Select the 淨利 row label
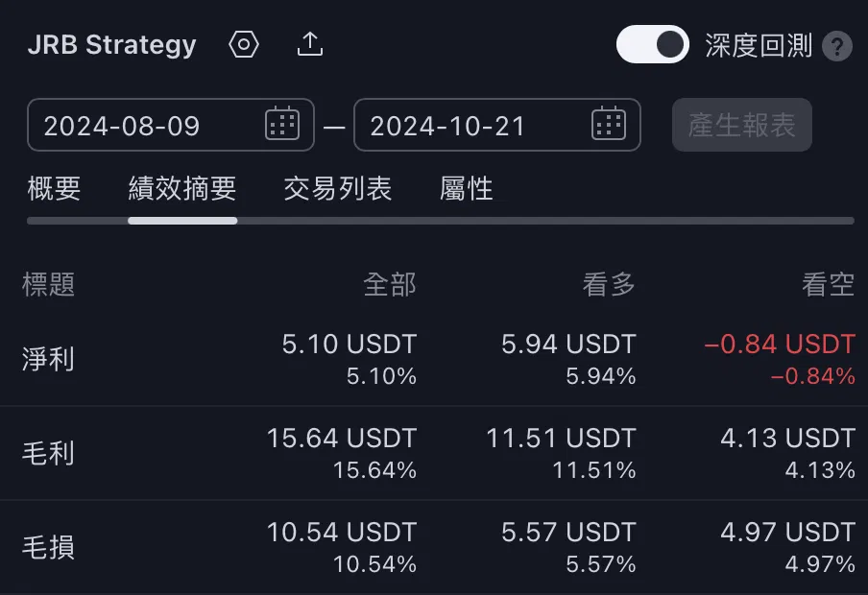Viewport: 868px width, 595px height. (x=48, y=359)
